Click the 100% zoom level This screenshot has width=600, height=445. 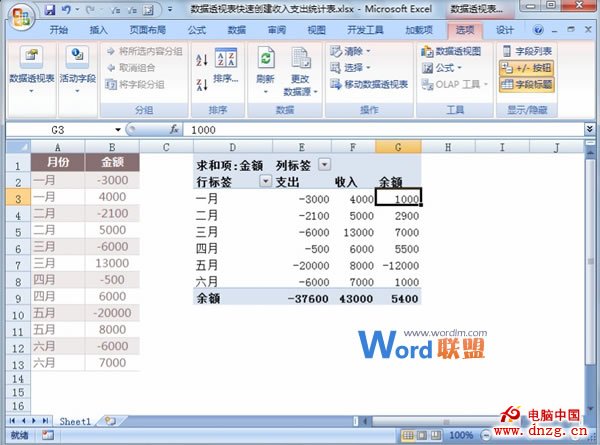[x=461, y=435]
